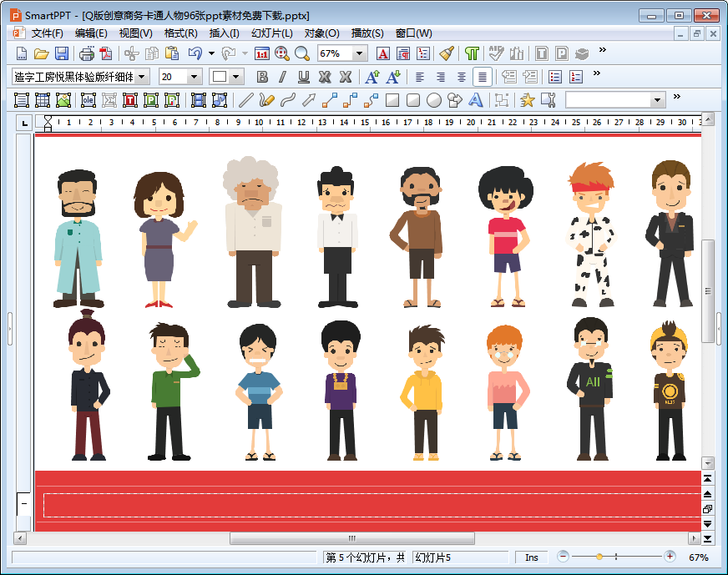Toggle numbered list
728x575 pixels.
[576, 77]
